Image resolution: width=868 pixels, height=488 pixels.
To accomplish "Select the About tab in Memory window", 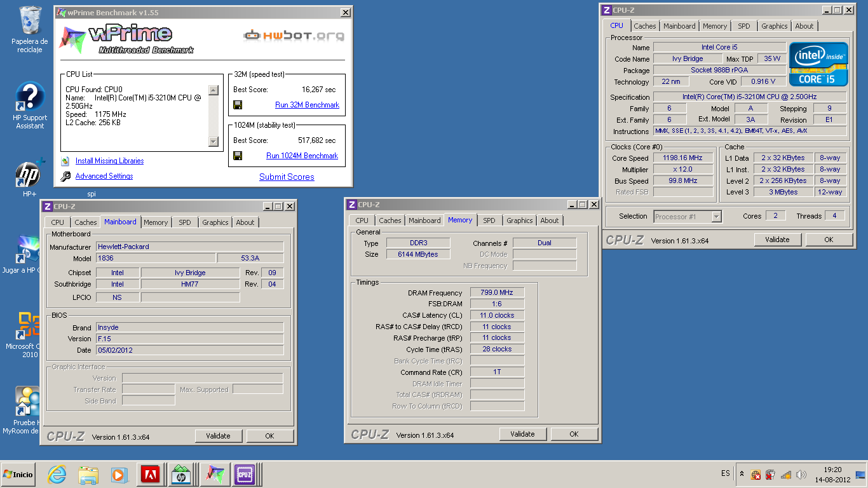I will point(550,220).
